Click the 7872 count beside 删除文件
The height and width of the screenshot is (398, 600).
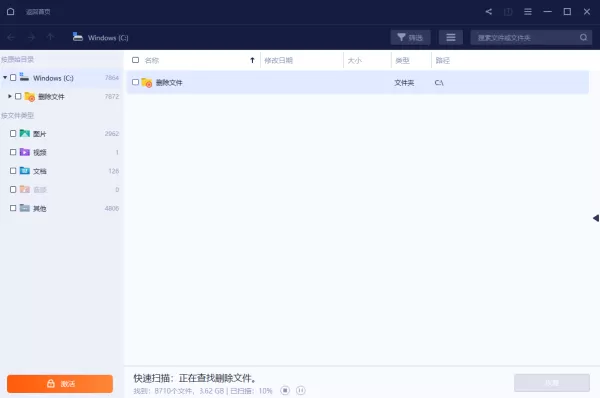[112, 96]
